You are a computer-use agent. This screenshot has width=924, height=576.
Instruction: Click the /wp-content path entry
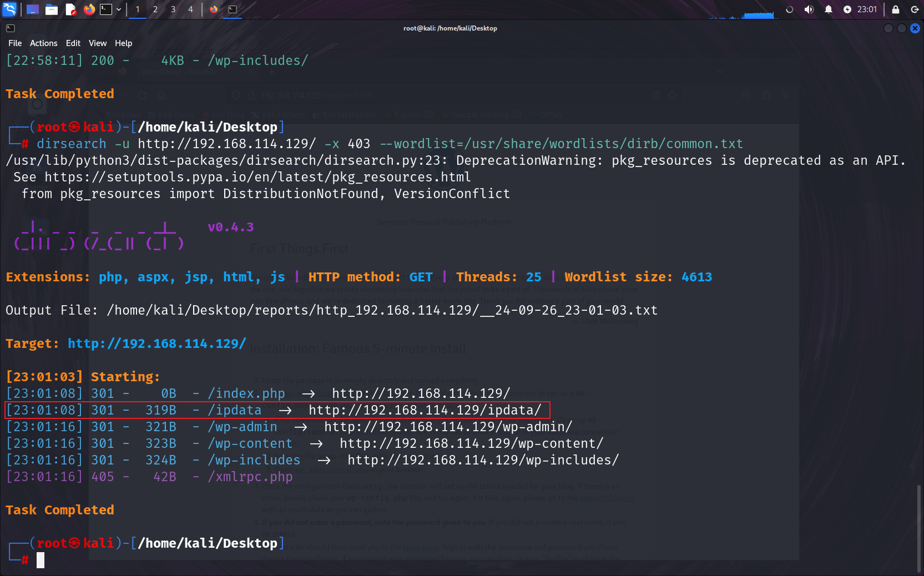250,443
